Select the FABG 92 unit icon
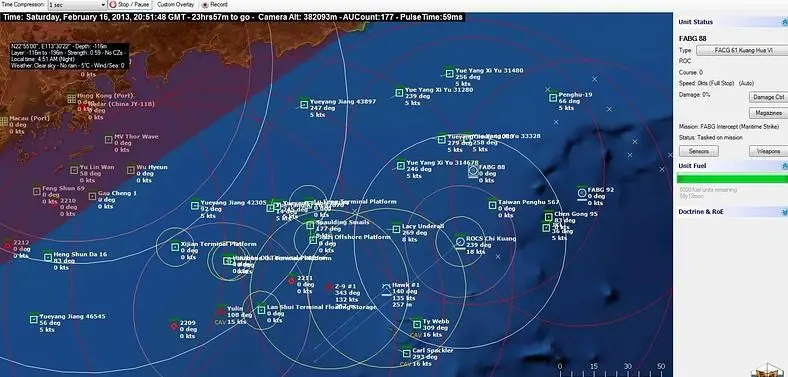 click(582, 193)
